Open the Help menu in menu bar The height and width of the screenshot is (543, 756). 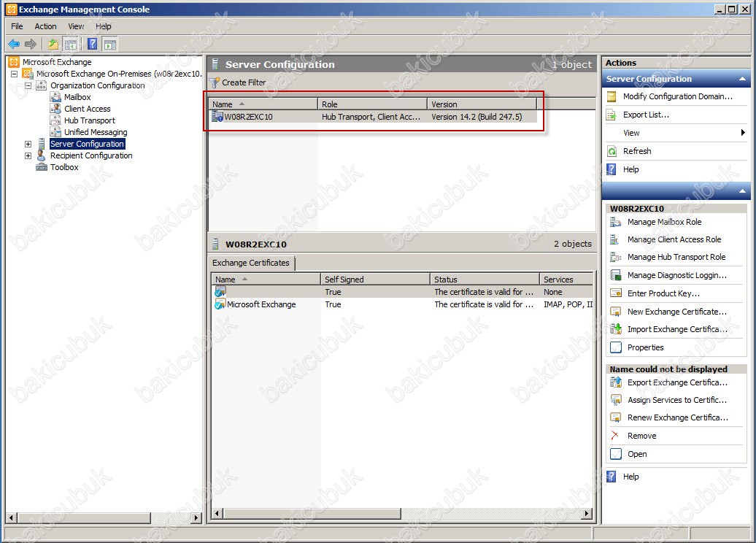(103, 26)
